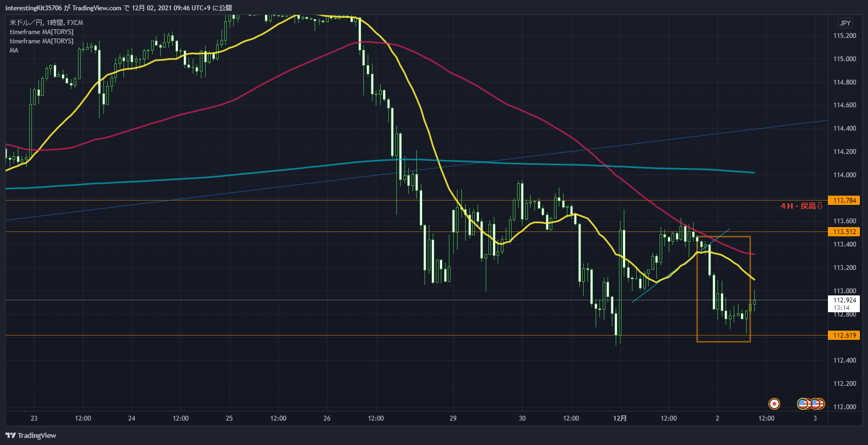The width and height of the screenshot is (868, 445).
Task: Click the TradingView.com publish header text
Action: pos(119,8)
